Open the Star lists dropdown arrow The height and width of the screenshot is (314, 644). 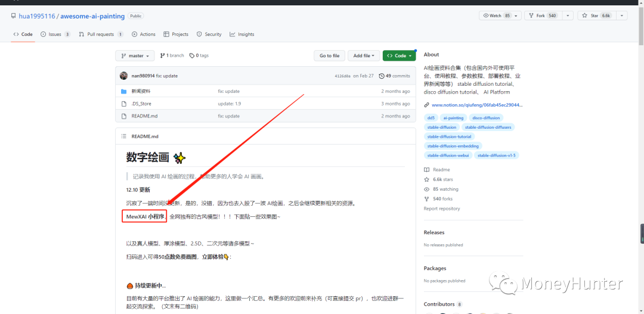[x=621, y=15]
